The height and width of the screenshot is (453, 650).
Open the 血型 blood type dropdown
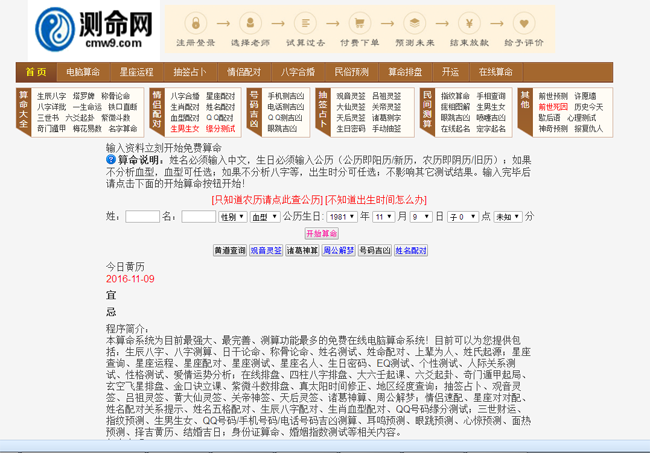pyautogui.click(x=265, y=217)
